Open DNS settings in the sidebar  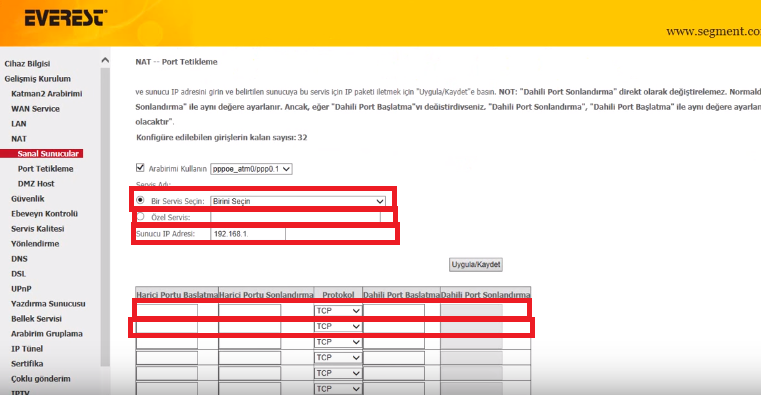click(x=19, y=259)
